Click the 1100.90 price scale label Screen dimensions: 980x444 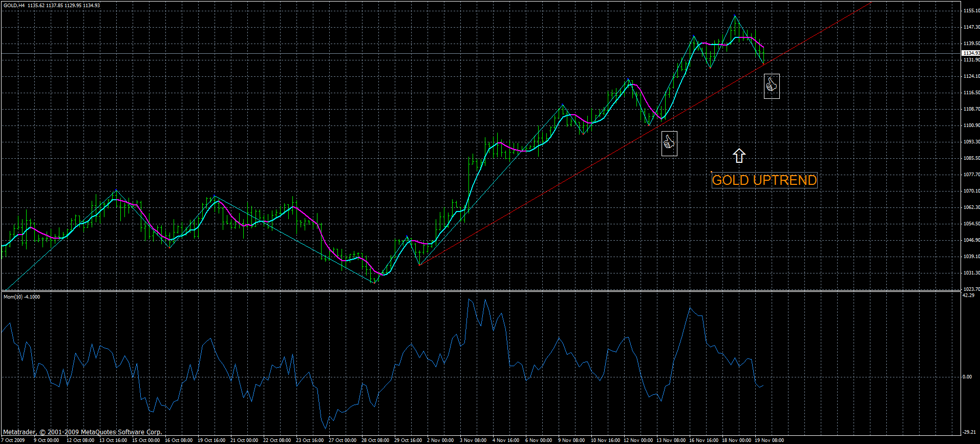(971, 125)
